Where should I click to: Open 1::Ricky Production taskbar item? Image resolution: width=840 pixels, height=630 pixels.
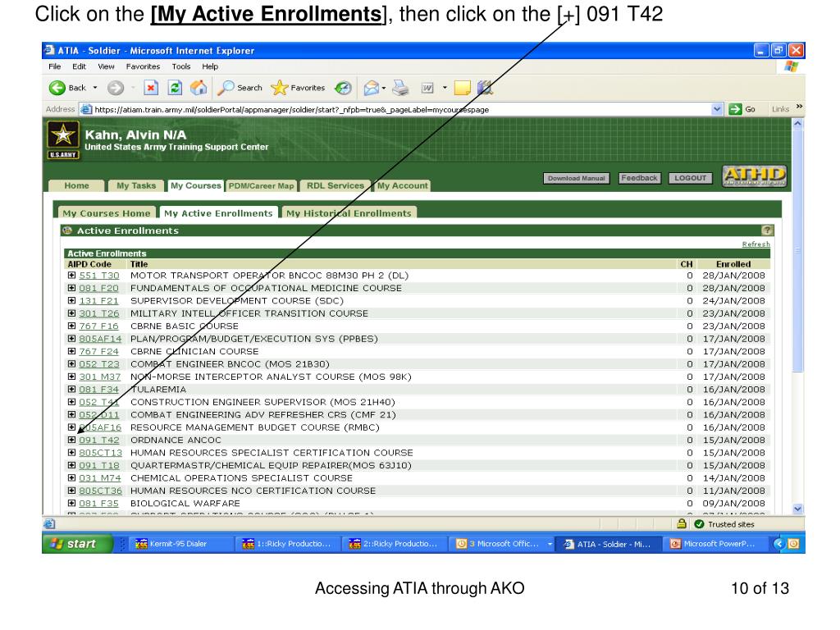[x=286, y=544]
